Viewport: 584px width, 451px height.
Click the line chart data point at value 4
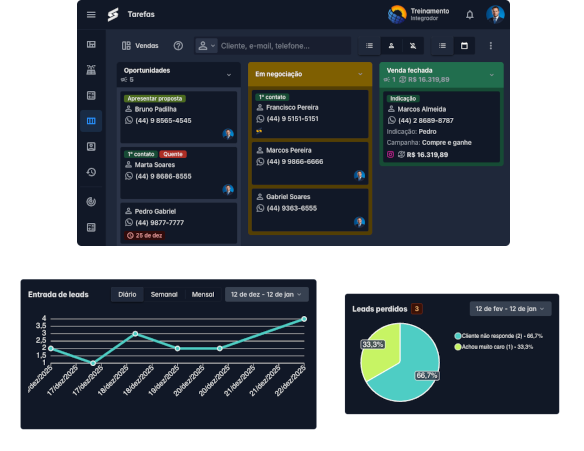pos(304,319)
